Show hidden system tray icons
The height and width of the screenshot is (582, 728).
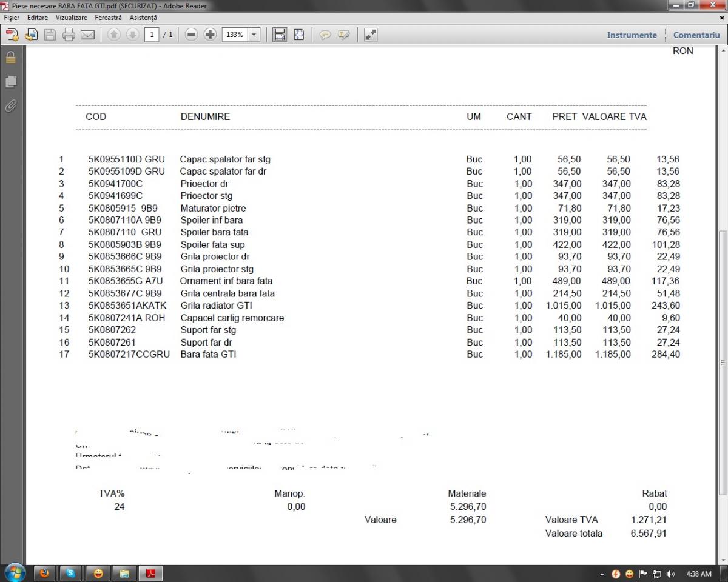point(602,574)
